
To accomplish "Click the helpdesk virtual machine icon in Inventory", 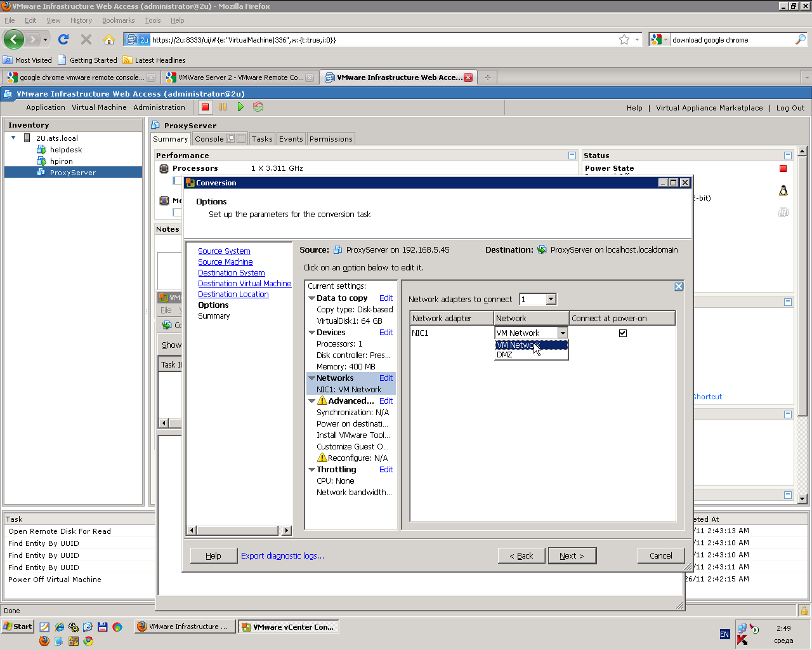I will pos(42,150).
